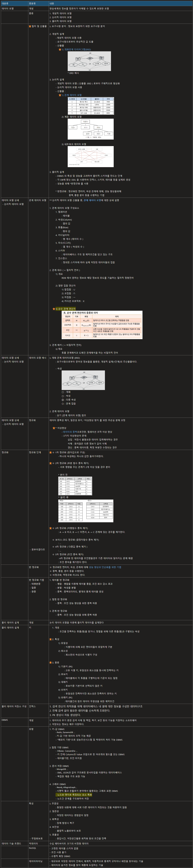Image resolution: width=193 pixels, height=868 pixels.
Task: Click the '중분류' column header
Action: 38,3
